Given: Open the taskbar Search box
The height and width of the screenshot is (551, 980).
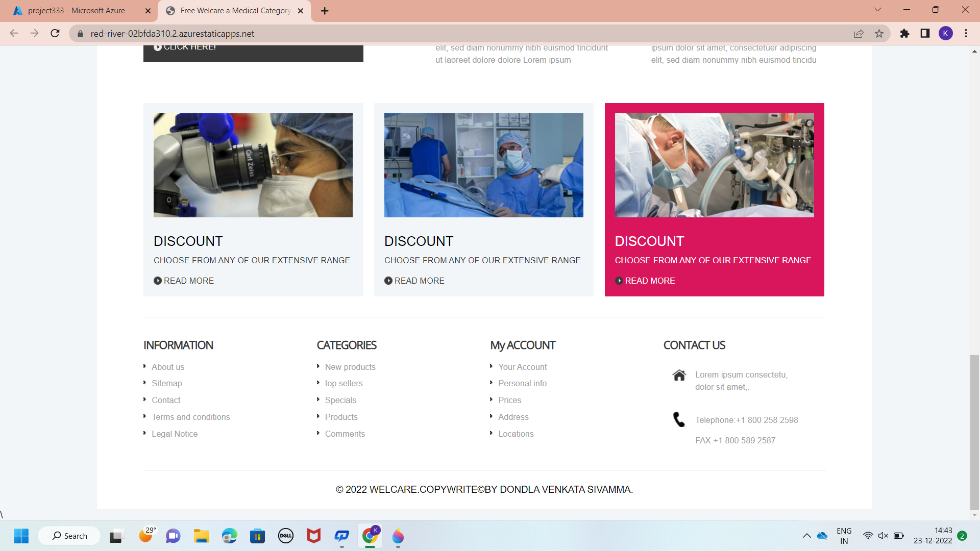Looking at the screenshot, I should [69, 536].
